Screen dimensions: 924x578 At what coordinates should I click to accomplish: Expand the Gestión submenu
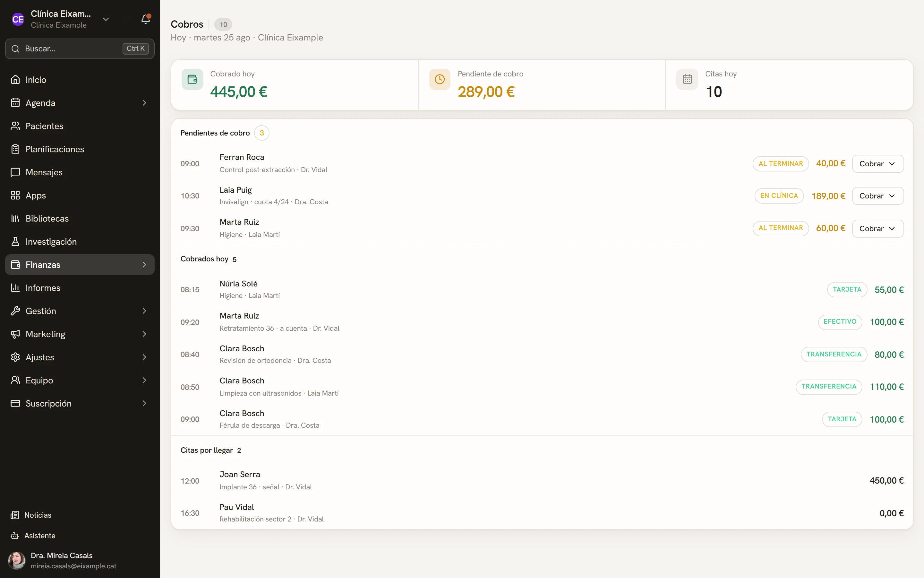(x=144, y=311)
